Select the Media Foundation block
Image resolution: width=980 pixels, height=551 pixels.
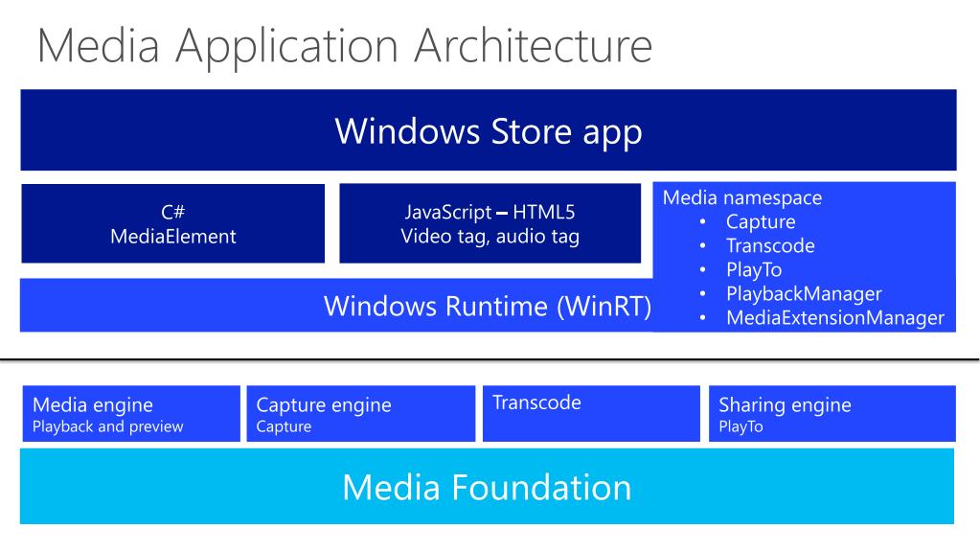point(487,487)
